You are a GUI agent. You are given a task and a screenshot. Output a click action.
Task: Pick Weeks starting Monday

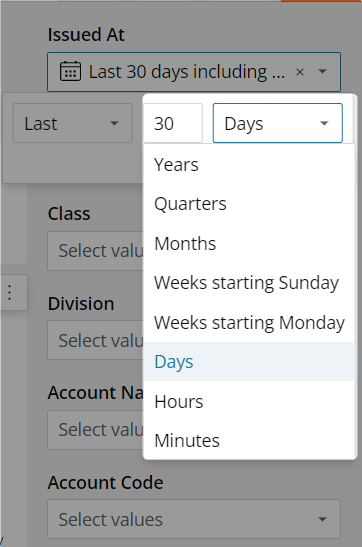pyautogui.click(x=249, y=322)
